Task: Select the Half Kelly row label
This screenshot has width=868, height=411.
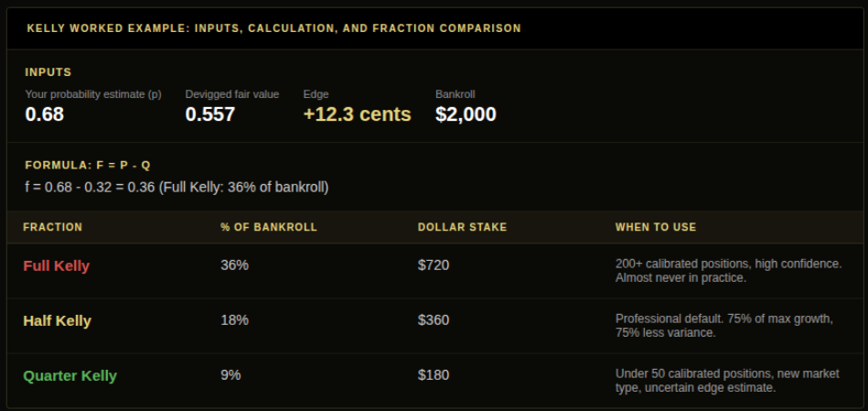Action: pos(57,320)
